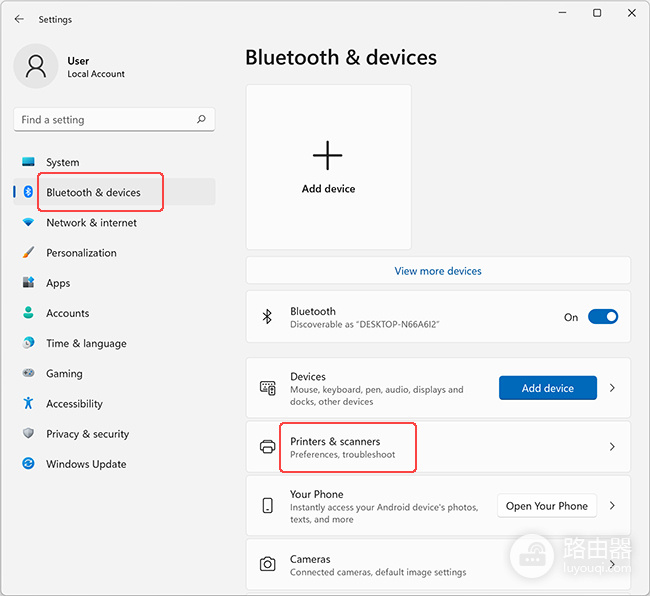Click the Find a setting search box
Image resolution: width=650 pixels, height=596 pixels.
point(114,120)
